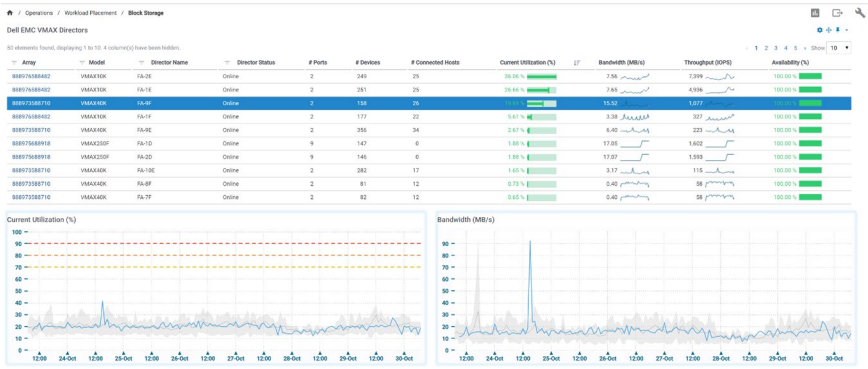Open the bar chart reports icon
Image resolution: width=868 pixels, height=369 pixels.
coord(815,13)
